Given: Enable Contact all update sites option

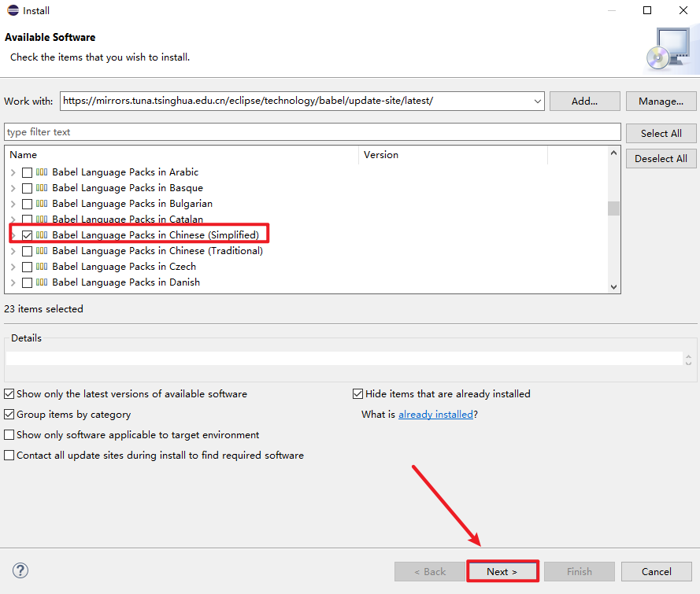Looking at the screenshot, I should pos(9,456).
